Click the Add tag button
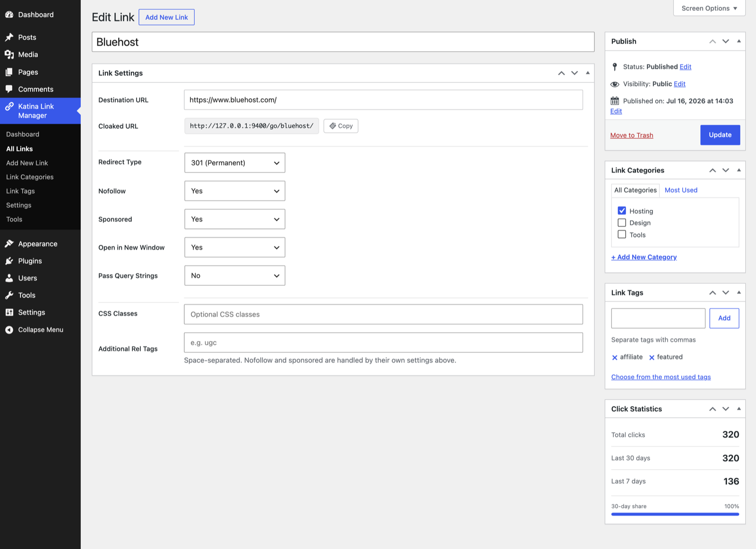The width and height of the screenshot is (756, 549). [x=724, y=318]
